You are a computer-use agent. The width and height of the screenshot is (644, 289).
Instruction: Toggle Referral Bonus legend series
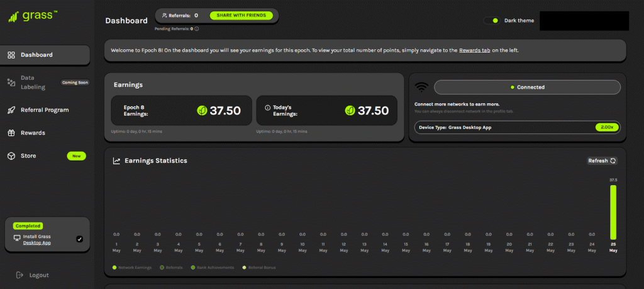259,268
